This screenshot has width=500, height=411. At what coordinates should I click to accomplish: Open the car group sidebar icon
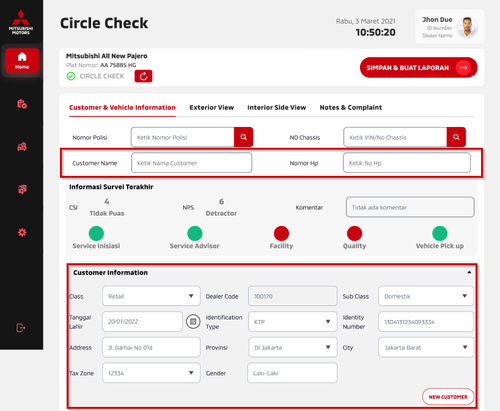(22, 147)
